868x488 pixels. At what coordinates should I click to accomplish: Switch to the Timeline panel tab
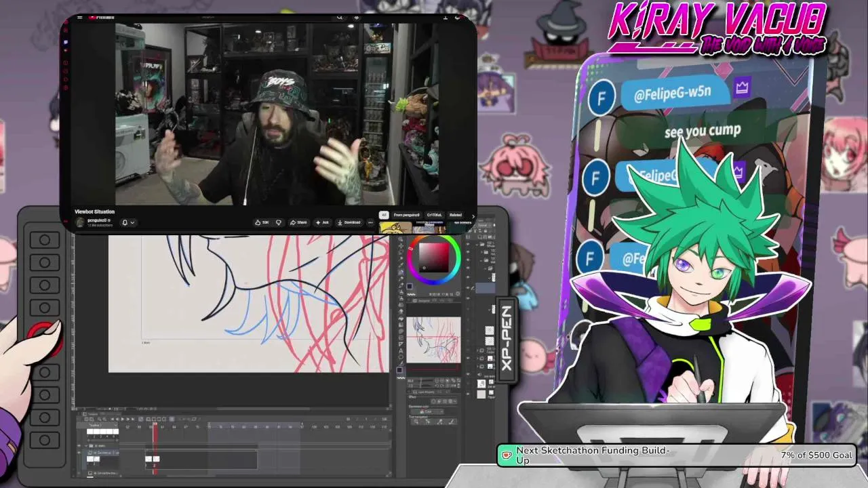pos(91,414)
